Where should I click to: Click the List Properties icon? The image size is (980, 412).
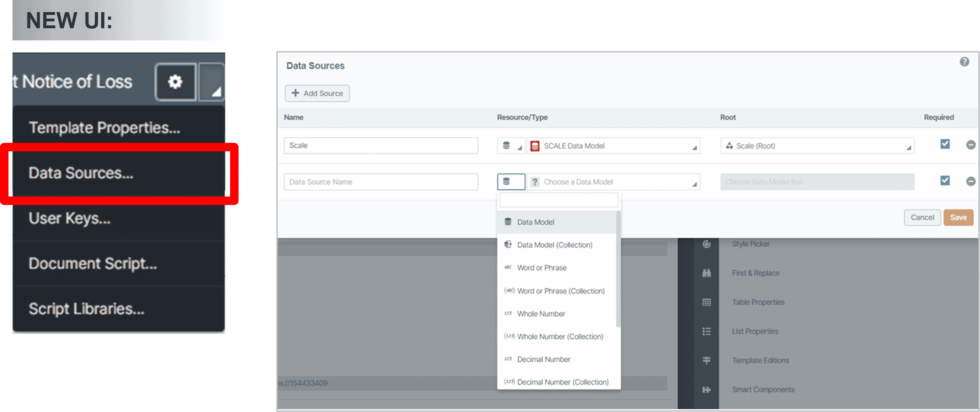pyautogui.click(x=706, y=331)
